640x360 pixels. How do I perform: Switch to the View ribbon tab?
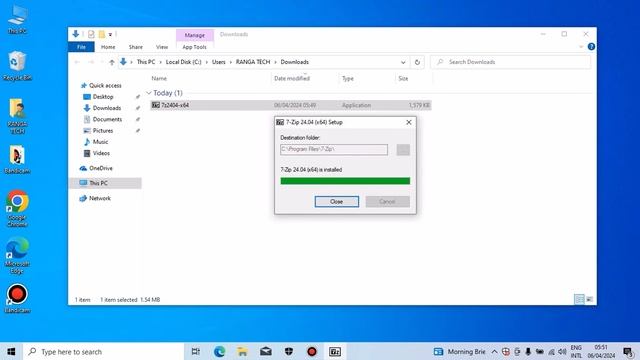coord(162,47)
